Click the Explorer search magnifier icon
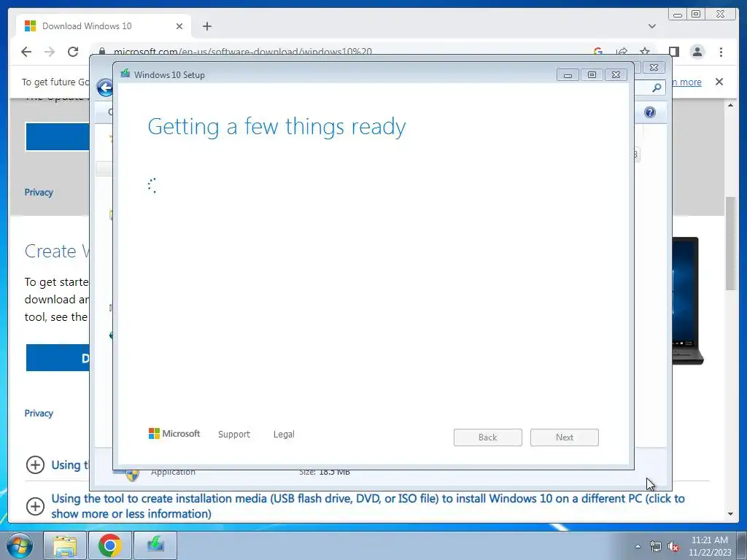This screenshot has width=747, height=560. point(657,87)
